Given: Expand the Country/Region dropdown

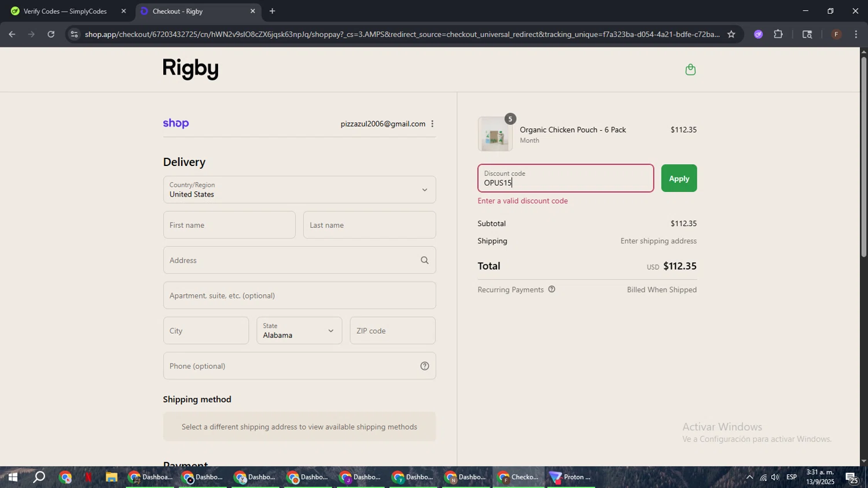Looking at the screenshot, I should pyautogui.click(x=299, y=190).
